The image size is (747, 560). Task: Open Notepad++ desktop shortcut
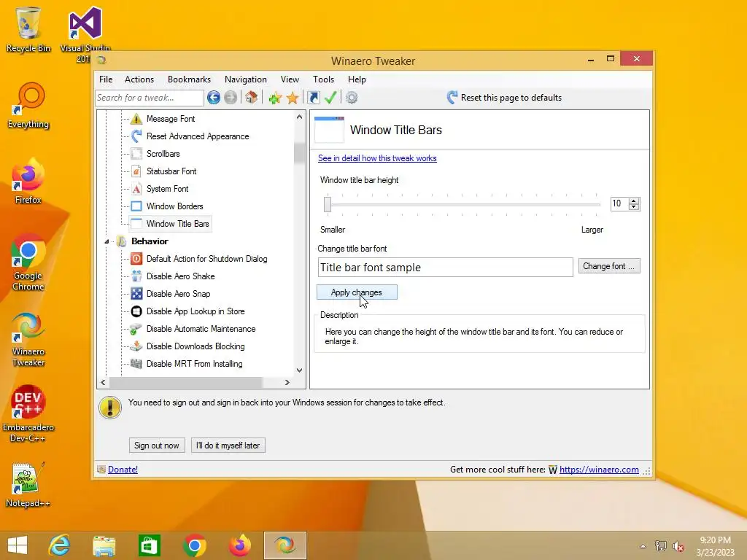[x=28, y=485]
